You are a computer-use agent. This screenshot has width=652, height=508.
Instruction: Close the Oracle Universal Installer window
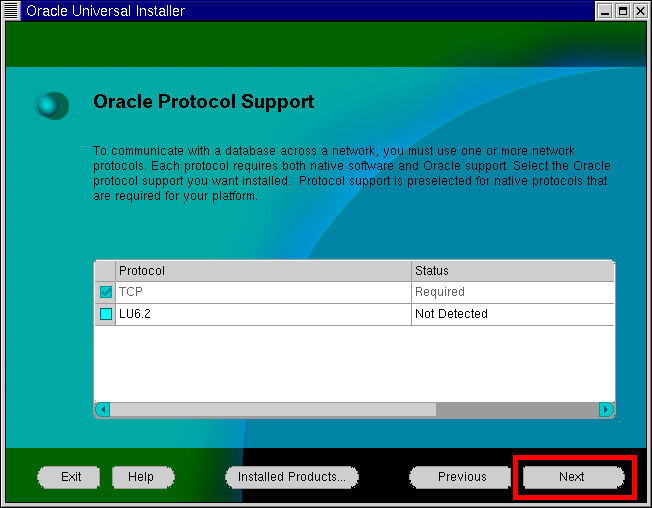(x=639, y=11)
